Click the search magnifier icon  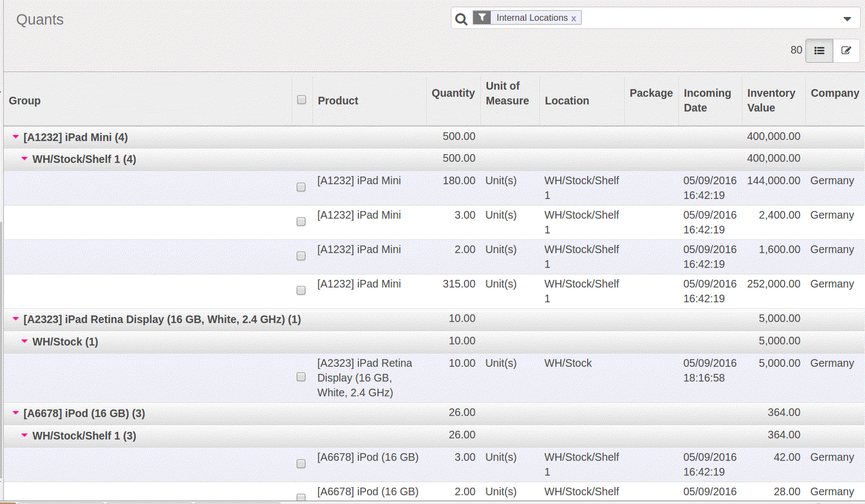coord(461,19)
